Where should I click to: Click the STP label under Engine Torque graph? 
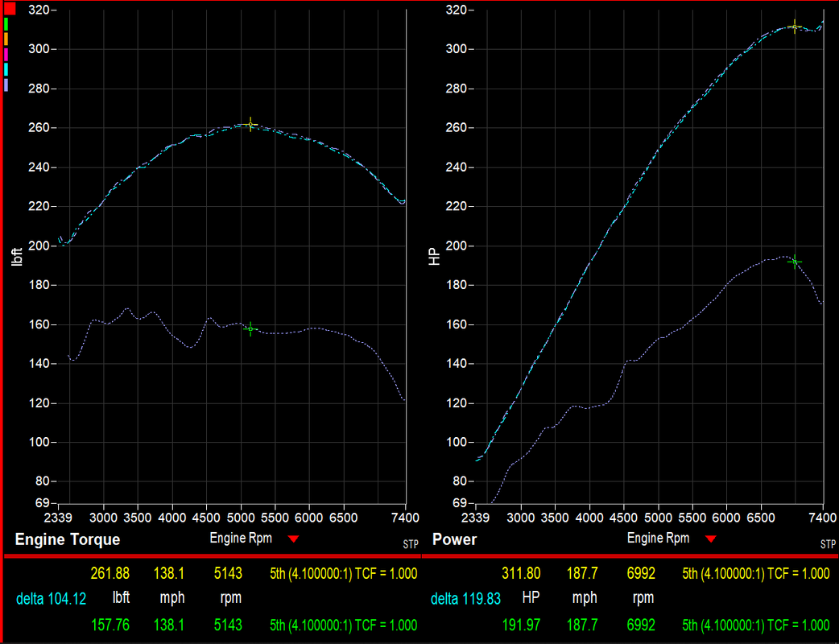point(411,545)
